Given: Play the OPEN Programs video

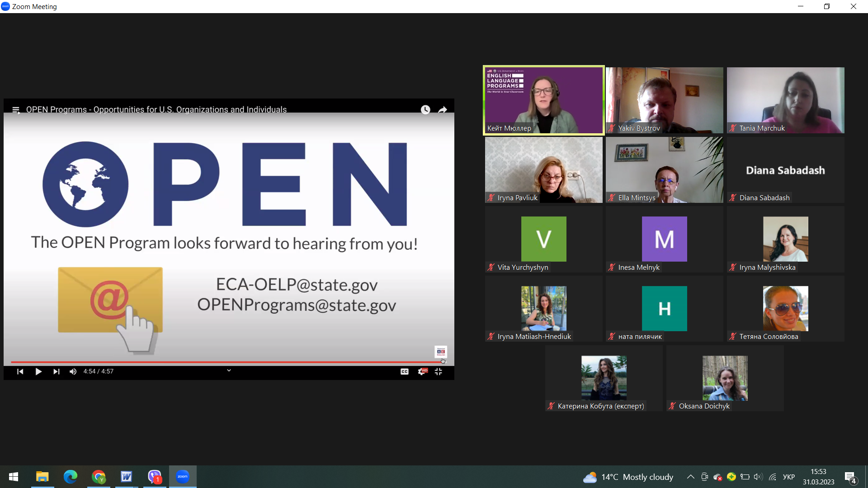Looking at the screenshot, I should coord(38,371).
